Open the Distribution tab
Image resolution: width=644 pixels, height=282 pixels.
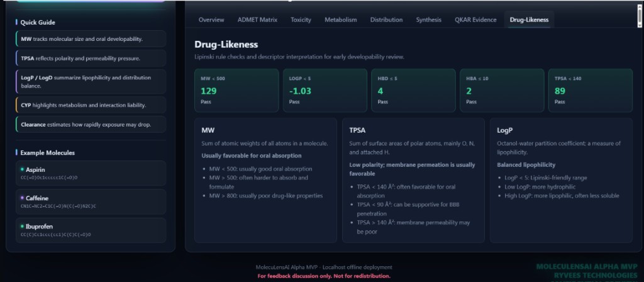[x=386, y=20]
